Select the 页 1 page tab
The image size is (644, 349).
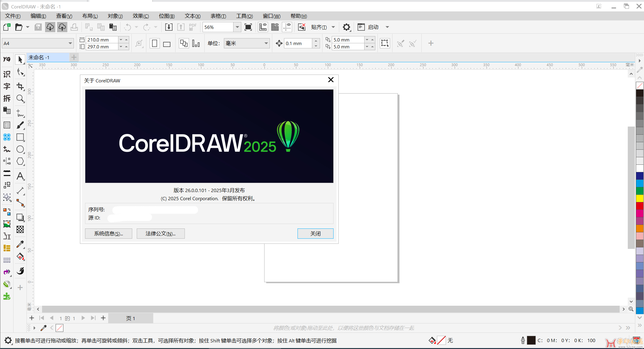click(130, 318)
